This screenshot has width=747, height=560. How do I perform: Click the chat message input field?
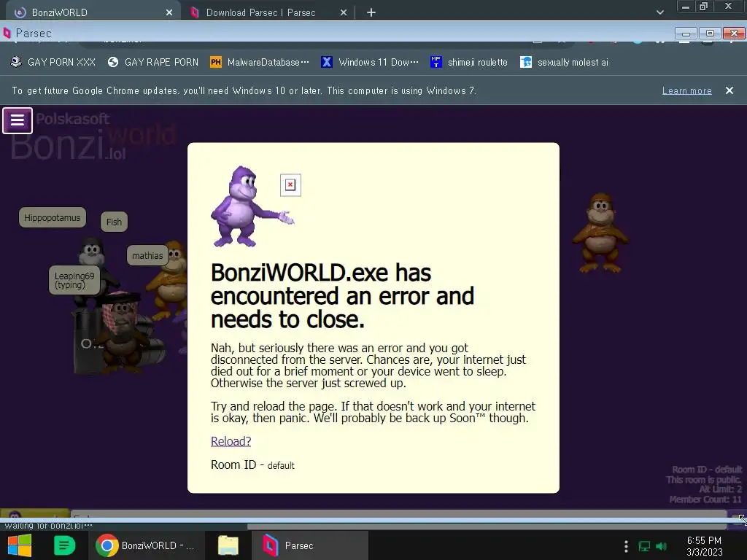point(398,514)
